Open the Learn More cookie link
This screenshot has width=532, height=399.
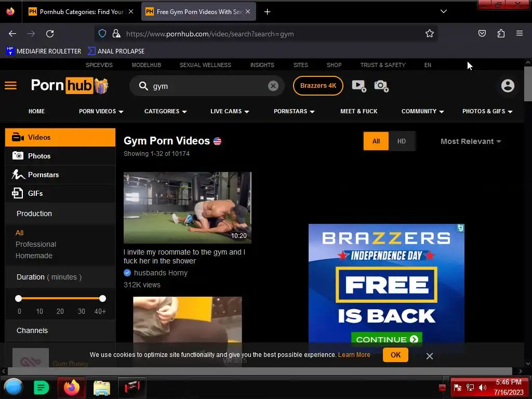point(354,354)
